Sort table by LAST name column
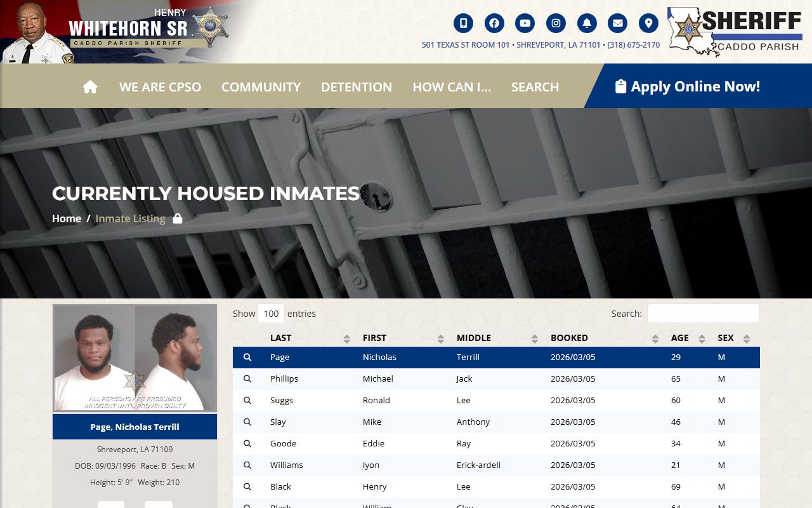This screenshot has width=812, height=508. (309, 338)
